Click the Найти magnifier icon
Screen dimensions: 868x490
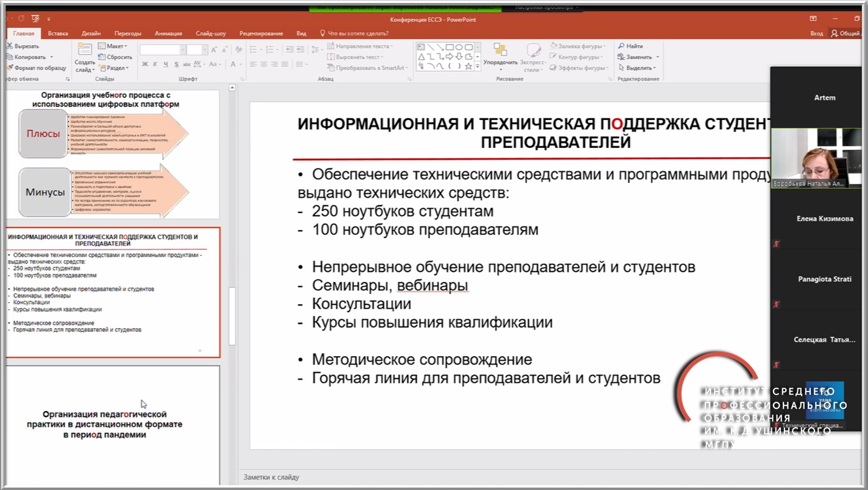(x=621, y=46)
